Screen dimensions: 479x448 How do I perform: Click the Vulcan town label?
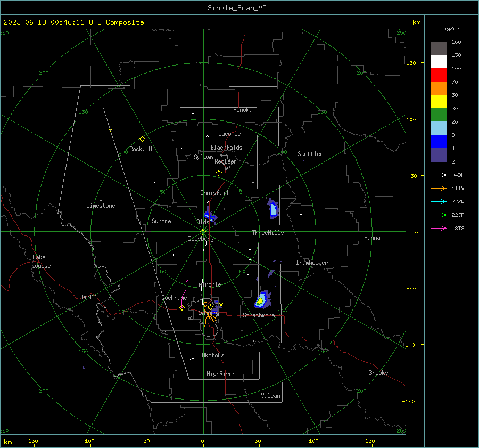coord(270,396)
